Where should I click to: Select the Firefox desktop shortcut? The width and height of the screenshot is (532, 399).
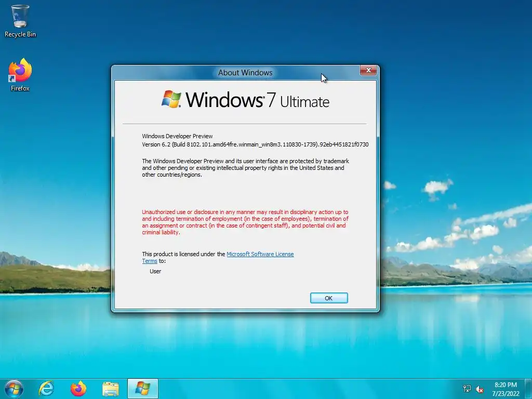pos(20,75)
